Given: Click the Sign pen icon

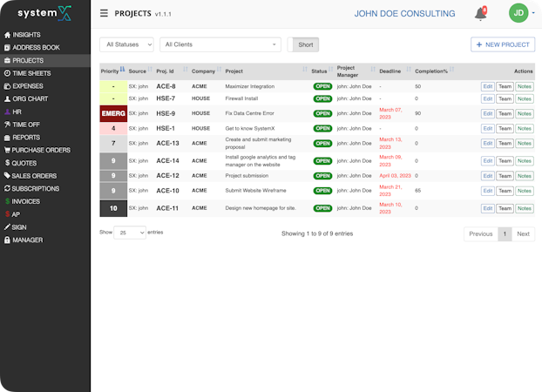Looking at the screenshot, I should pos(7,227).
